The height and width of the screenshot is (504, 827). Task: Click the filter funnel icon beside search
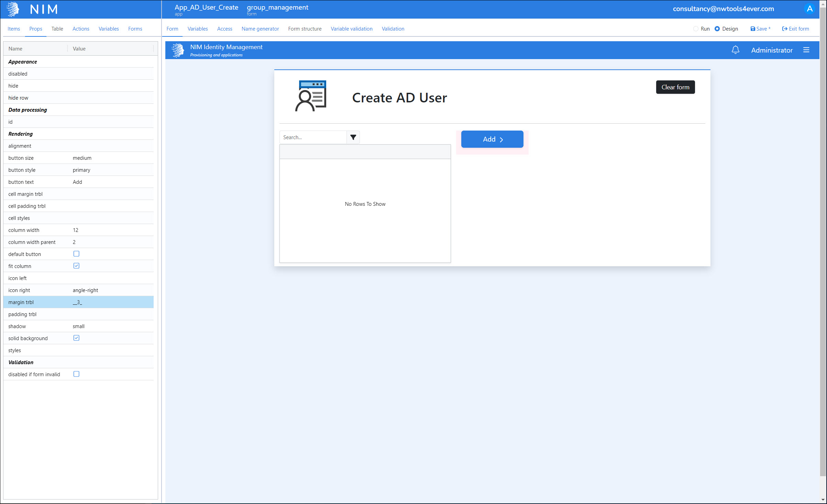(353, 137)
